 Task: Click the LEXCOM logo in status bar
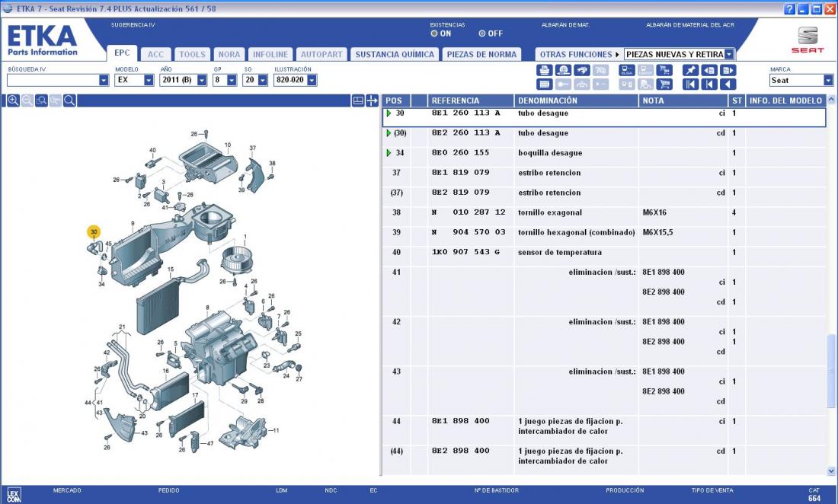coord(14,495)
